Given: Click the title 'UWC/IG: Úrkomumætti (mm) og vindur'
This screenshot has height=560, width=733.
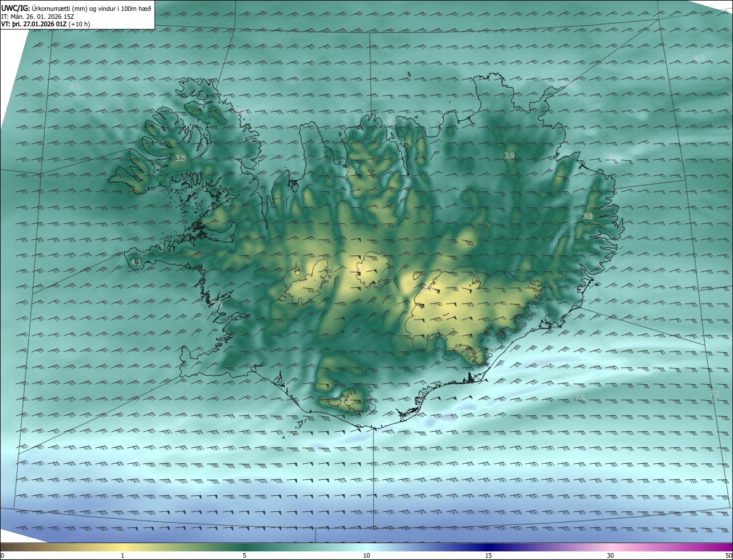Looking at the screenshot, I should click(x=76, y=7).
